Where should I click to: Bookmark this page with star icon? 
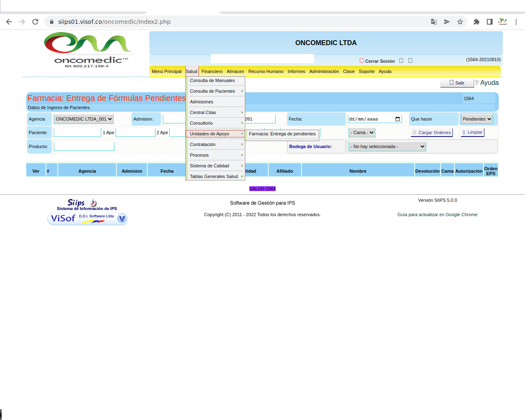460,22
